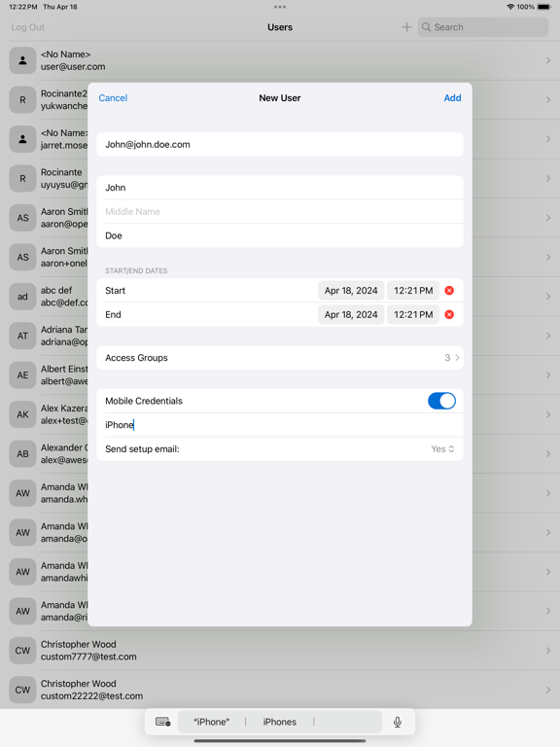The image size is (560, 747).
Task: Toggle the Mobile Credentials switch off
Action: pos(441,401)
